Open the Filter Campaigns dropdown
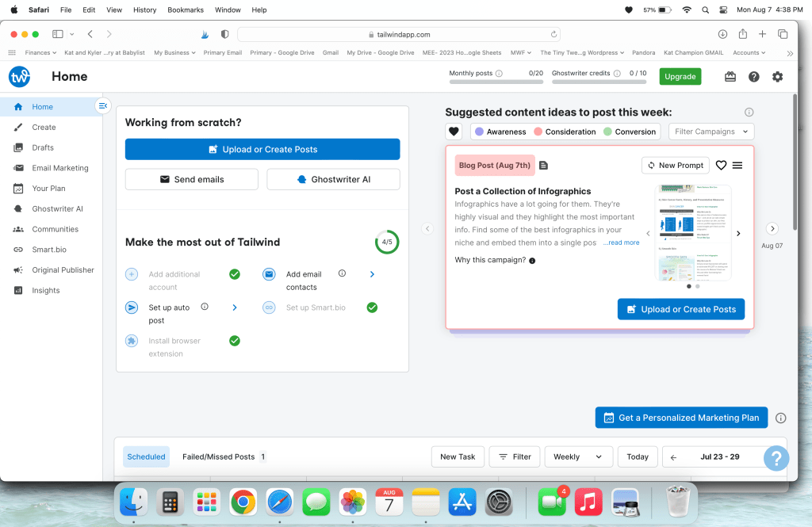The height and width of the screenshot is (527, 812). tap(711, 132)
